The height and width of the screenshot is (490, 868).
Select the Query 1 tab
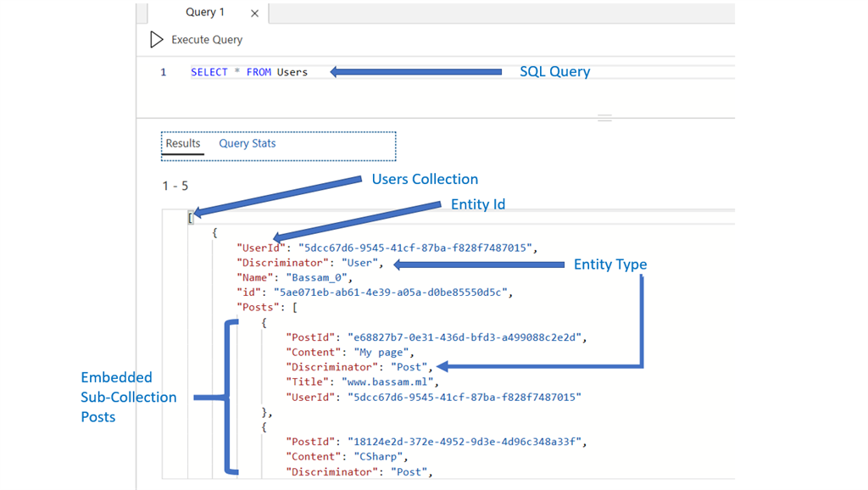pos(205,13)
